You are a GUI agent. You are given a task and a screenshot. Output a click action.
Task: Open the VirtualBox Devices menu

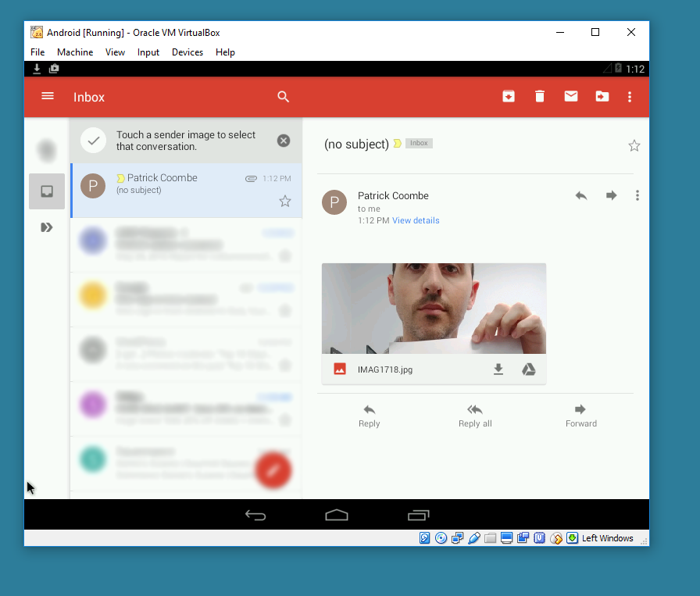[x=187, y=52]
